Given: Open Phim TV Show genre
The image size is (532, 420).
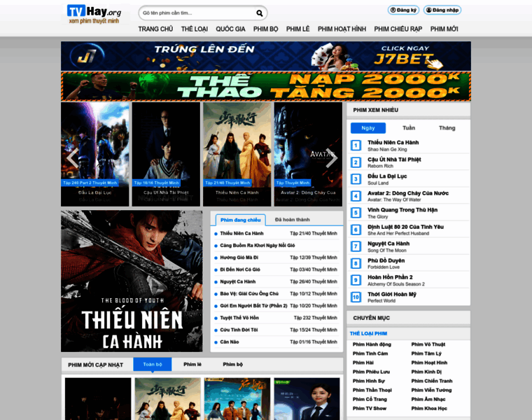Looking at the screenshot, I should [x=370, y=409].
